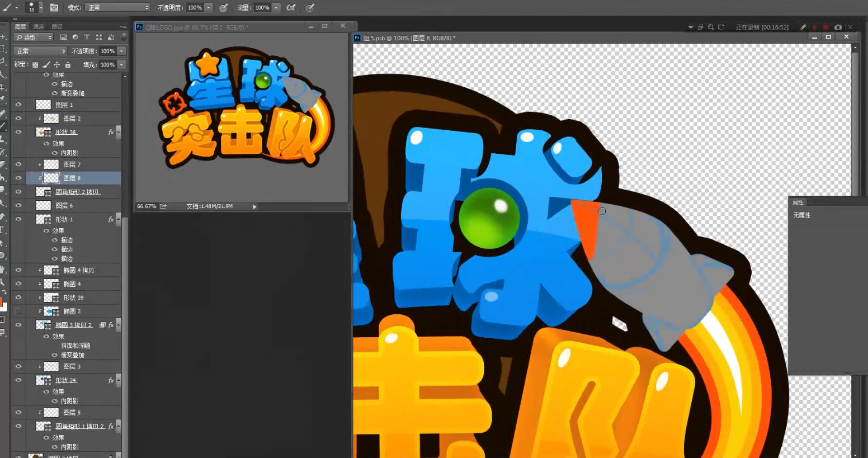The height and width of the screenshot is (458, 868).
Task: Filter layers by adjustment layer icon
Action: [x=75, y=37]
